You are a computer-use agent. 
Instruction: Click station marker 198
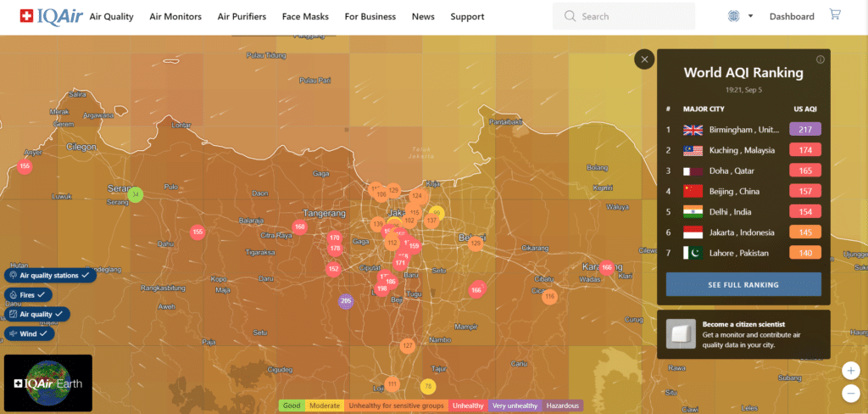pos(381,288)
